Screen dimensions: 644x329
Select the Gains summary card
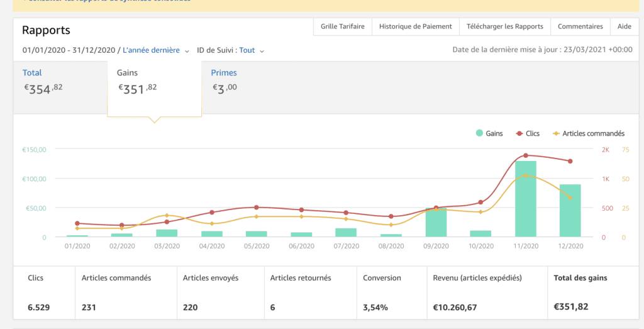[x=155, y=88]
